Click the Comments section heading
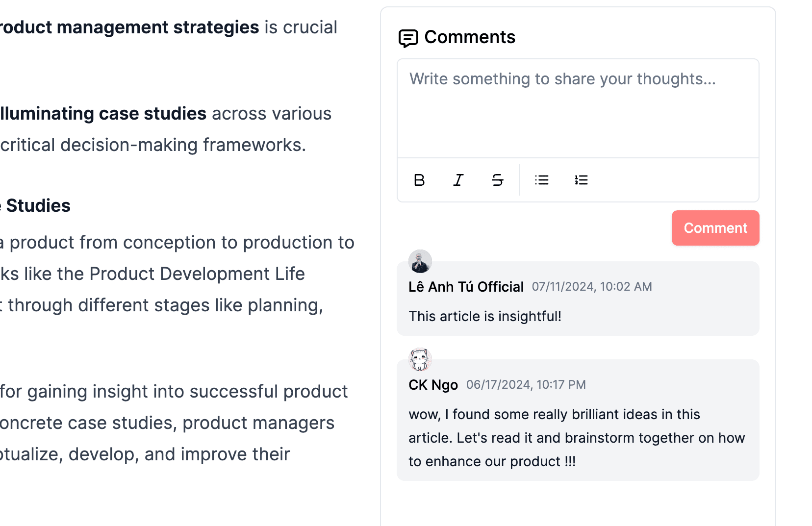Viewport: 812px width, 526px height. [x=469, y=37]
